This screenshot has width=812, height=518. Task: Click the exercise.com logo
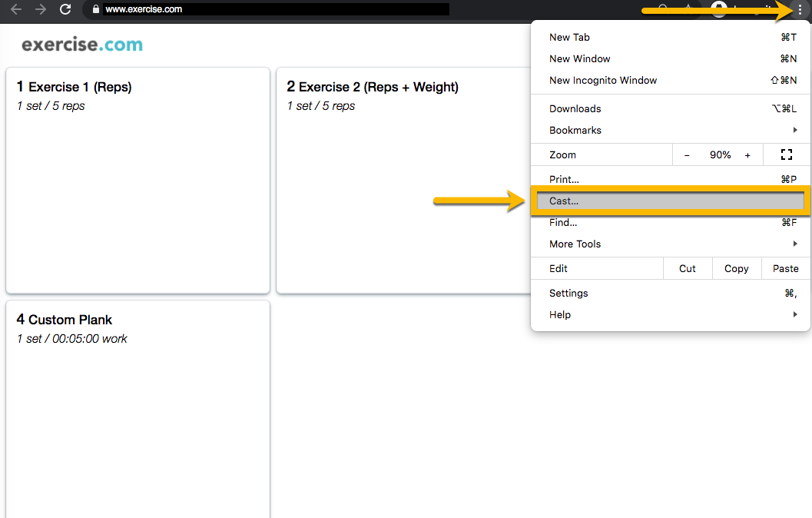pos(81,44)
